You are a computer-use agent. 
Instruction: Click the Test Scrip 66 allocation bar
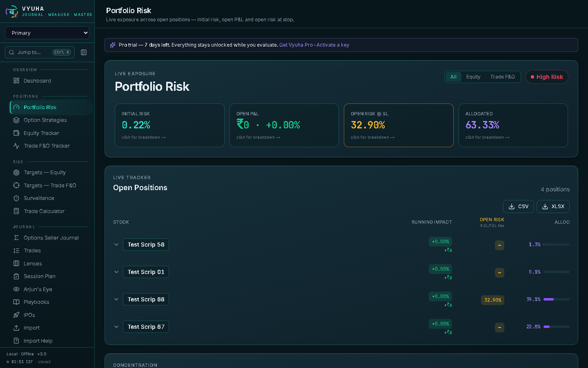point(557,299)
